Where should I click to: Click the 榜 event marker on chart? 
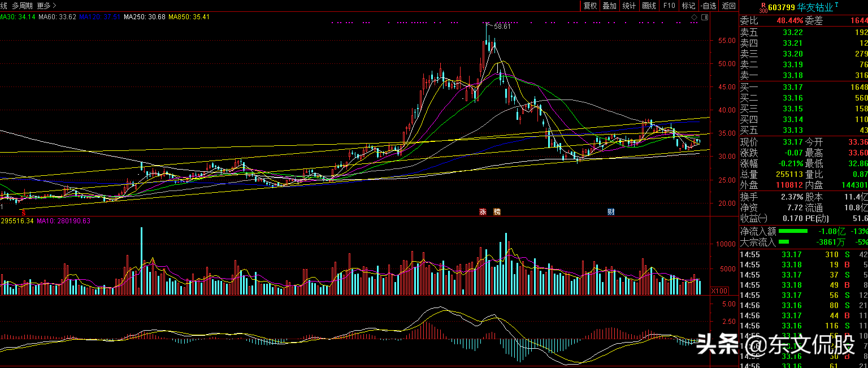(497, 212)
